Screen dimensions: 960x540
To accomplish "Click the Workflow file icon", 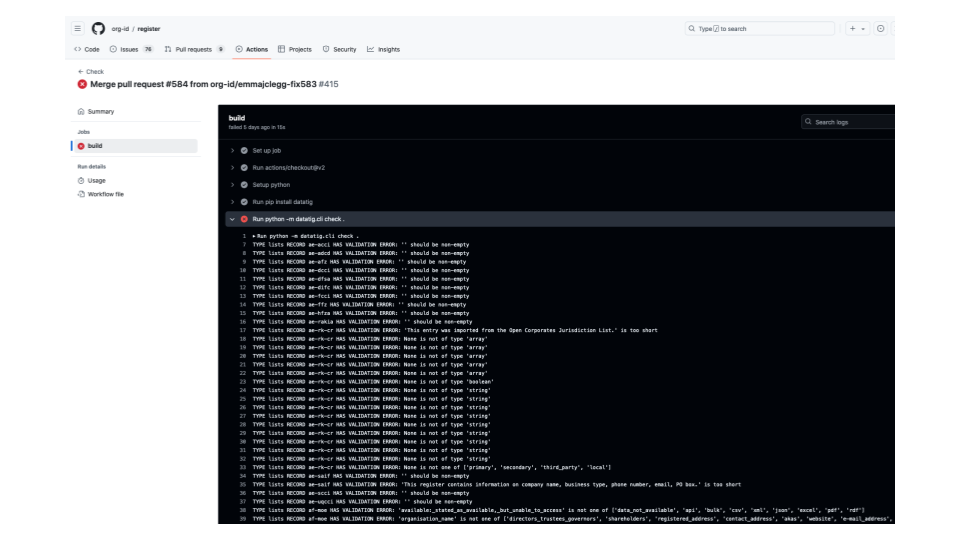I will pos(81,194).
